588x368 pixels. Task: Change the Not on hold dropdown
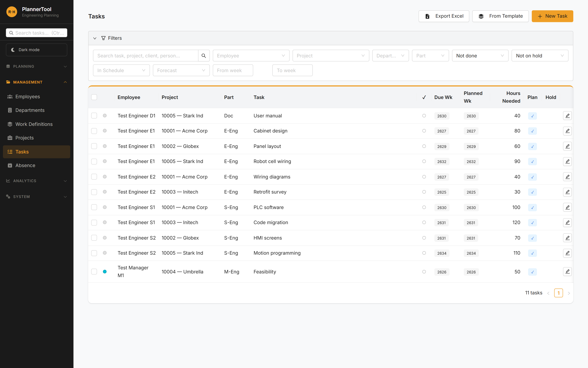coord(540,56)
